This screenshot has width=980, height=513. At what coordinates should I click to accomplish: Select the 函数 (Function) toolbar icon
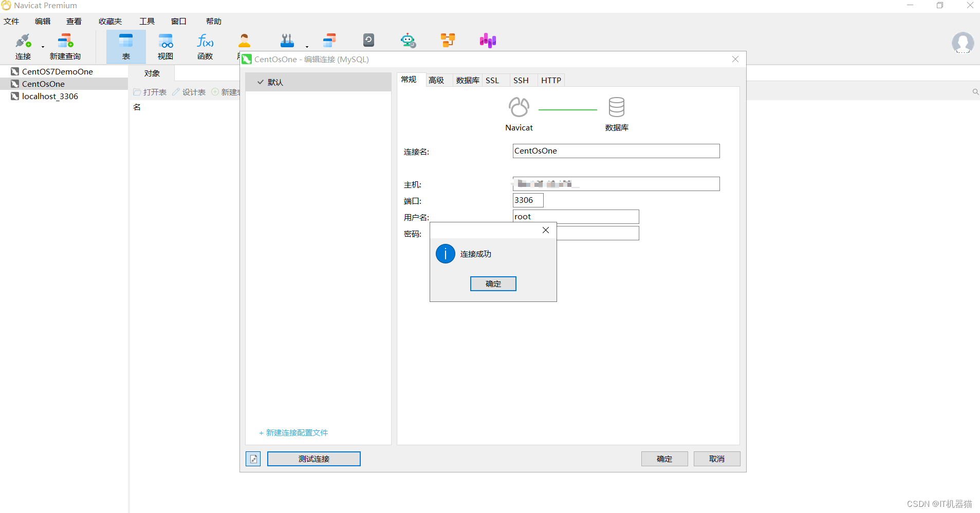[205, 46]
